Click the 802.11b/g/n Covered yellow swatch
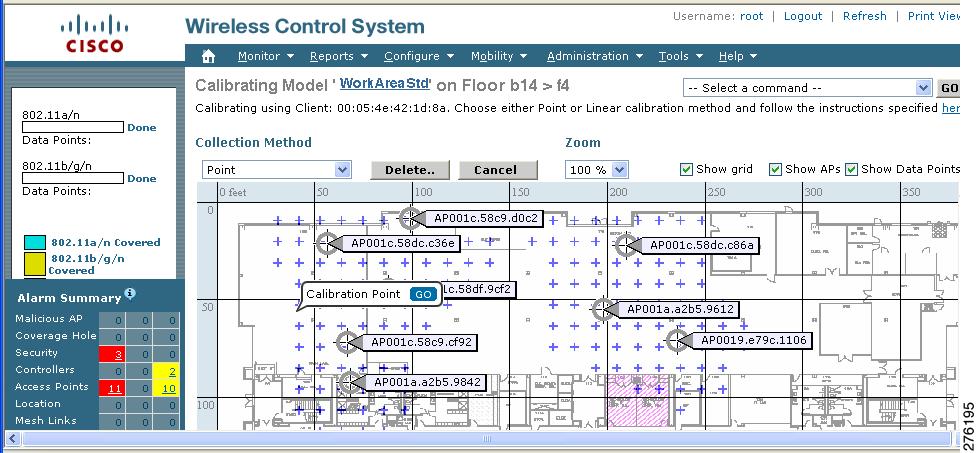 pyautogui.click(x=35, y=264)
